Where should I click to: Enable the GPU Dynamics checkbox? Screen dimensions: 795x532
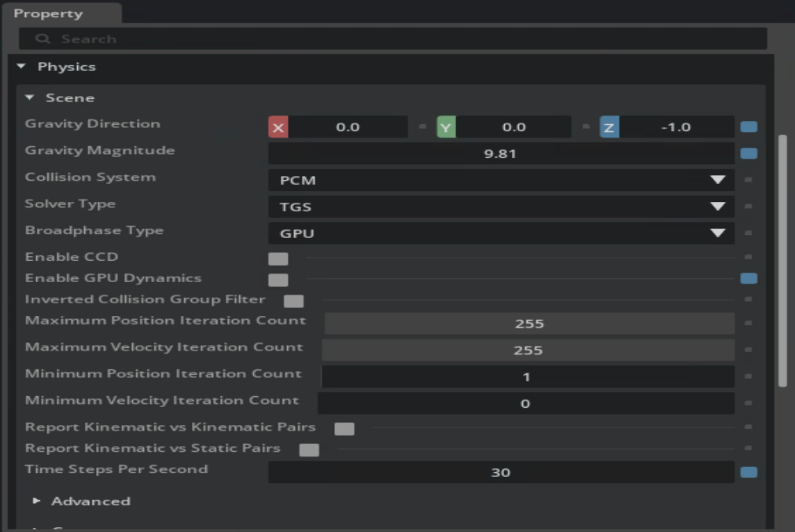coord(278,280)
